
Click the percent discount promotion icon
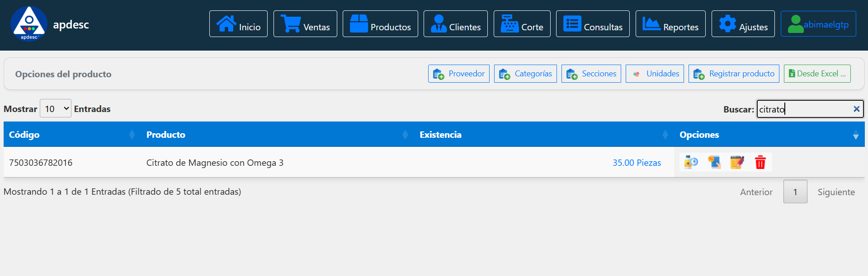click(714, 162)
